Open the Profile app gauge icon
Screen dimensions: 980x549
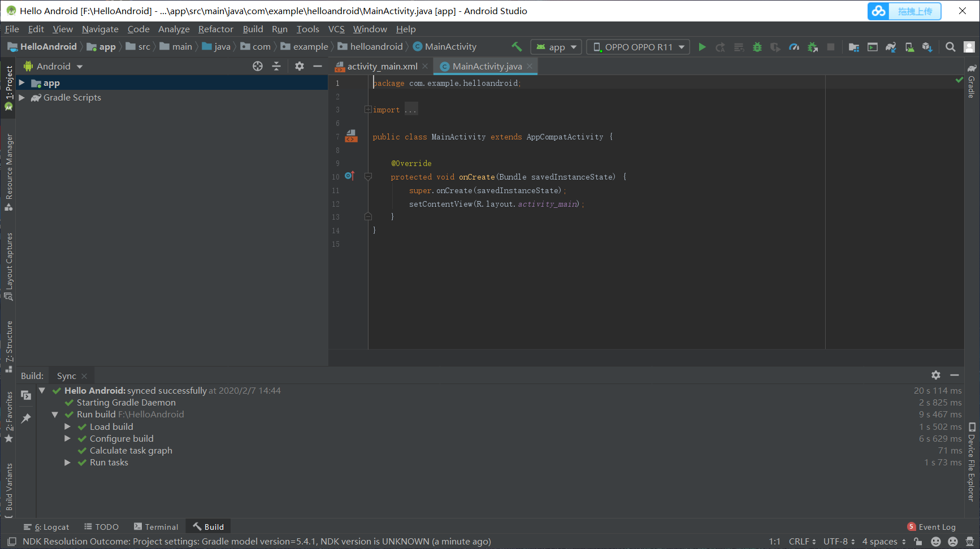point(794,47)
